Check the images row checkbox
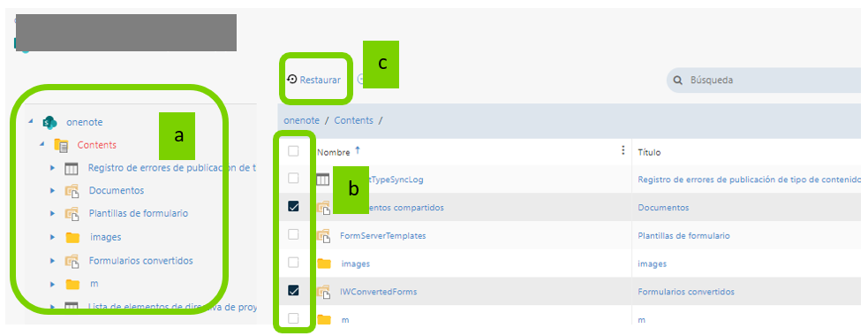This screenshot has width=868, height=336. pyautogui.click(x=293, y=263)
